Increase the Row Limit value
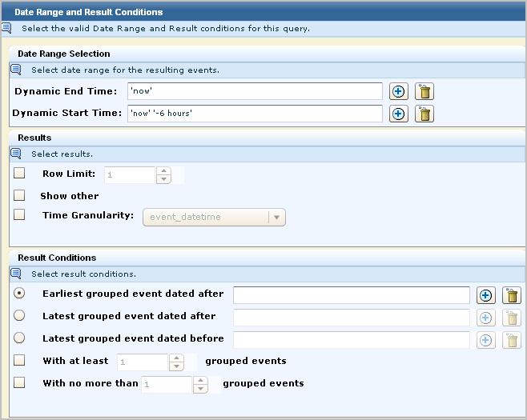527x420 pixels. pos(163,171)
